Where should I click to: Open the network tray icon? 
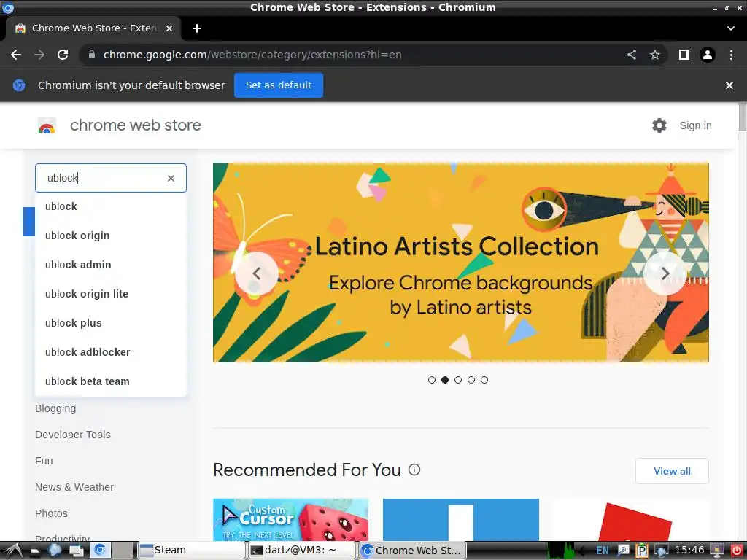661,551
